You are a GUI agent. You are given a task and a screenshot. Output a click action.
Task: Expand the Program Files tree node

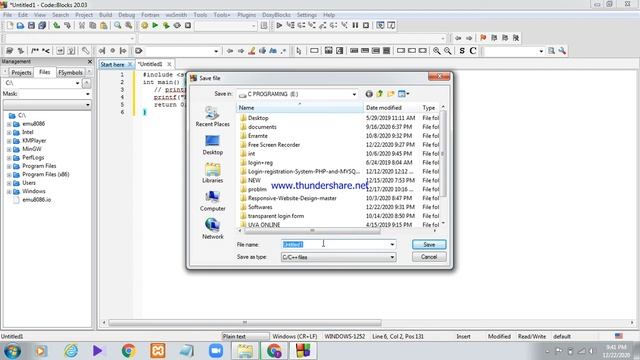tap(9, 166)
